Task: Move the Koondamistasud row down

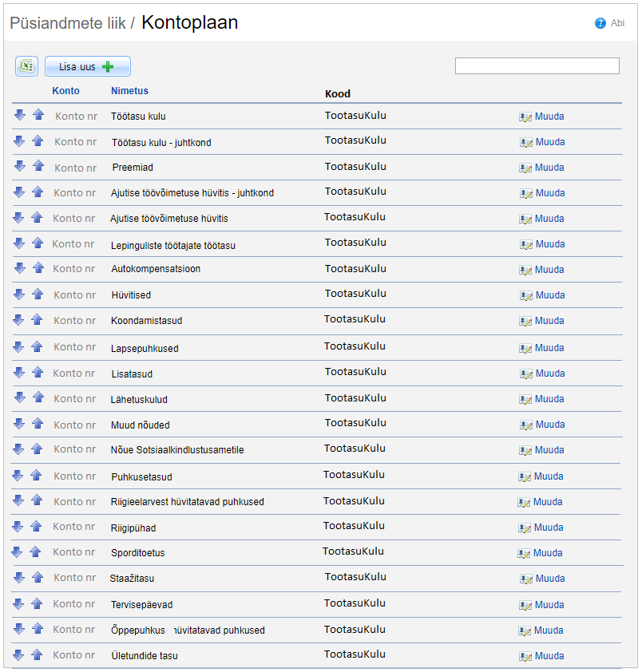Action: coord(19,319)
